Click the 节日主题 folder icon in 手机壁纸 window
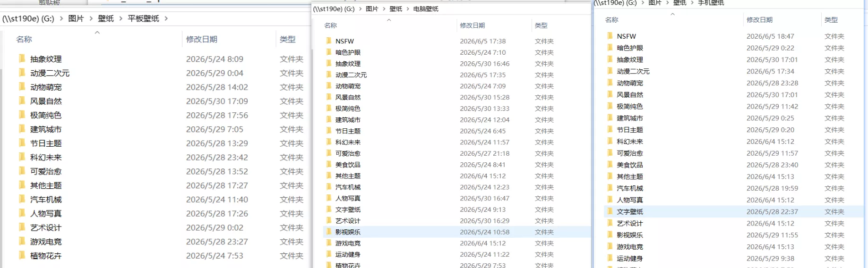The image size is (868, 268). pos(610,129)
